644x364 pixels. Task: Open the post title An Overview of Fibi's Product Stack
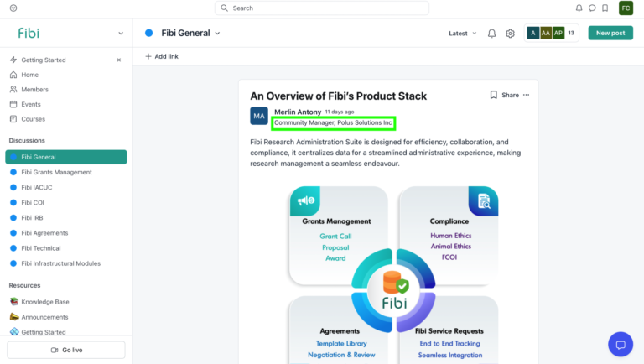339,96
